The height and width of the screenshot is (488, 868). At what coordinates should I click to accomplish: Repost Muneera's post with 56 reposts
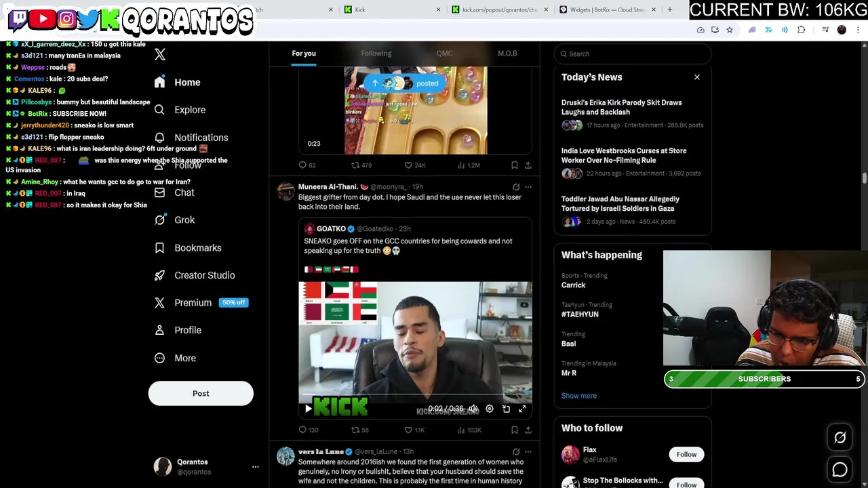point(360,430)
